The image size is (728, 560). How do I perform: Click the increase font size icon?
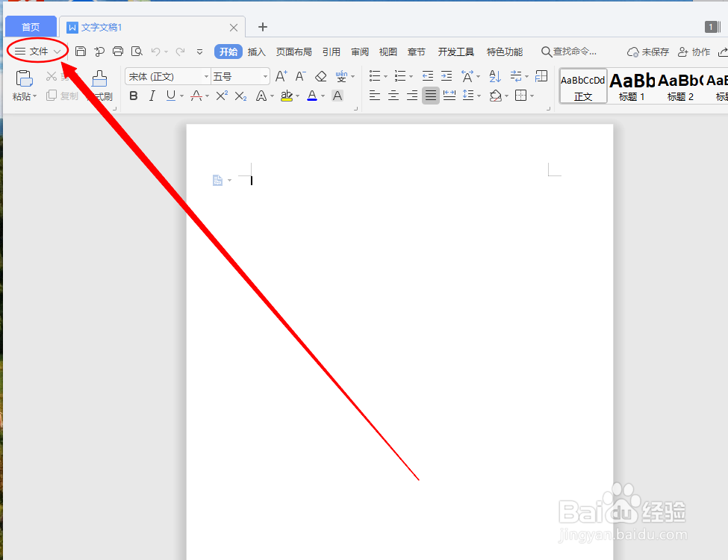281,76
